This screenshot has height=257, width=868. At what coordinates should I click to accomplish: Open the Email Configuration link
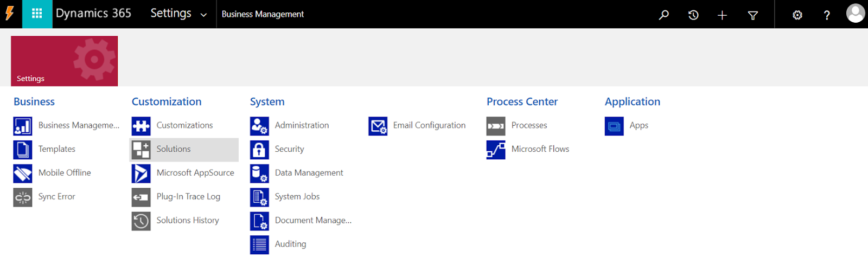[x=429, y=125]
